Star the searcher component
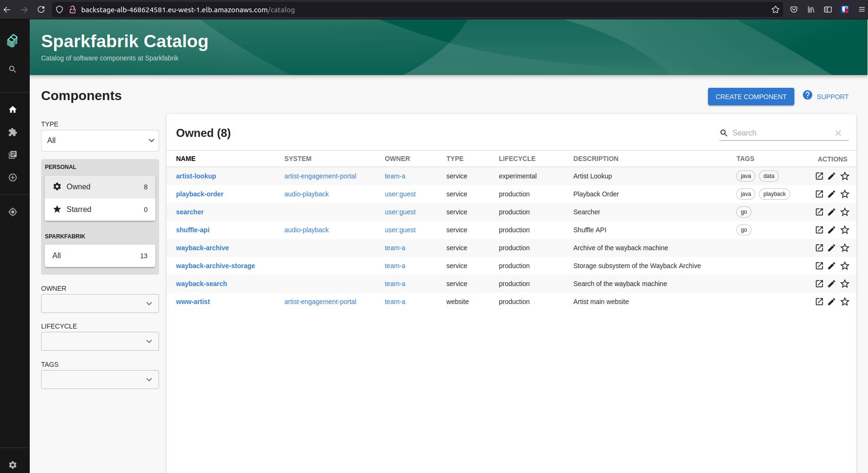The image size is (868, 473). (x=845, y=212)
